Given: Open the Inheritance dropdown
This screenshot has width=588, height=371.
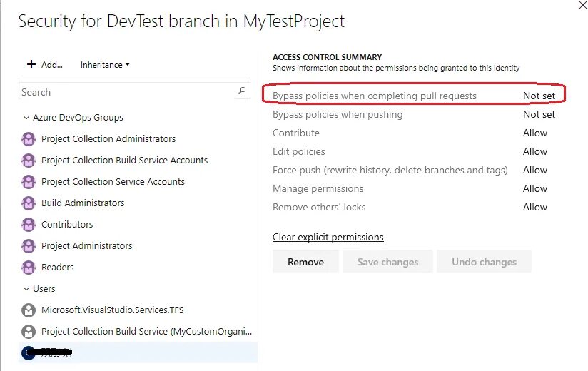Looking at the screenshot, I should point(105,64).
